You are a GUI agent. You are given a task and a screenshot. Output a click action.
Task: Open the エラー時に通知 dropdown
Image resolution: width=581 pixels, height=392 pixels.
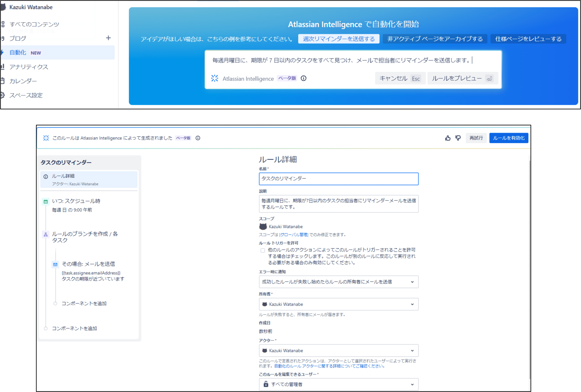(x=338, y=282)
